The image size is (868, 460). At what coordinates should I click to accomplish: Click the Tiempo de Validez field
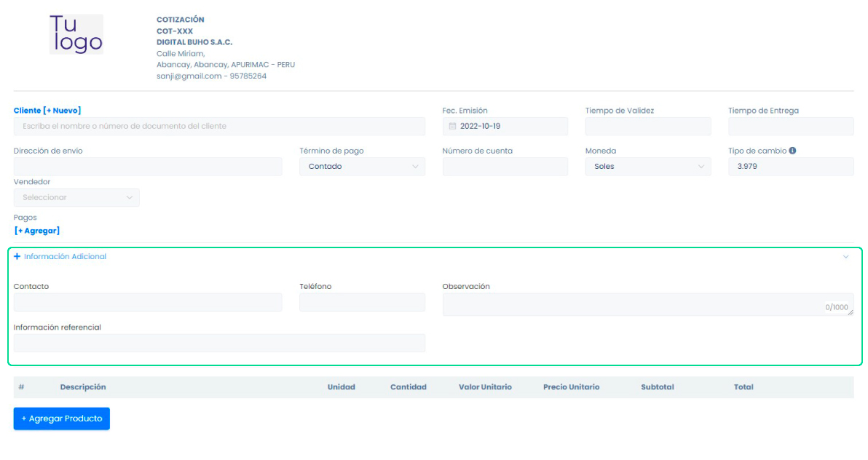647,127
